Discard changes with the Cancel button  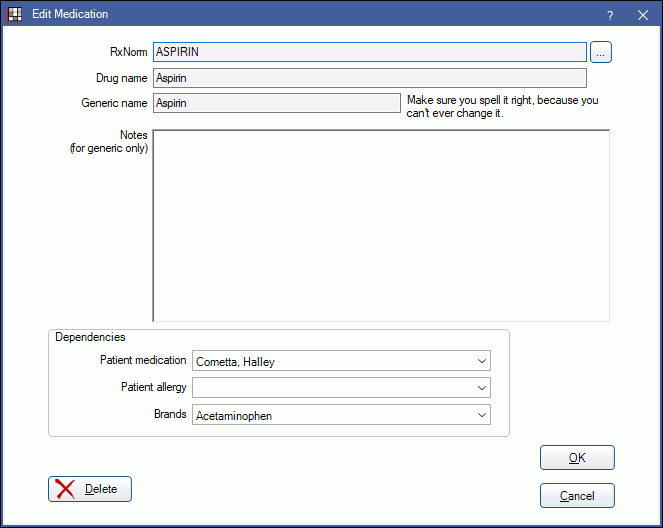click(577, 495)
